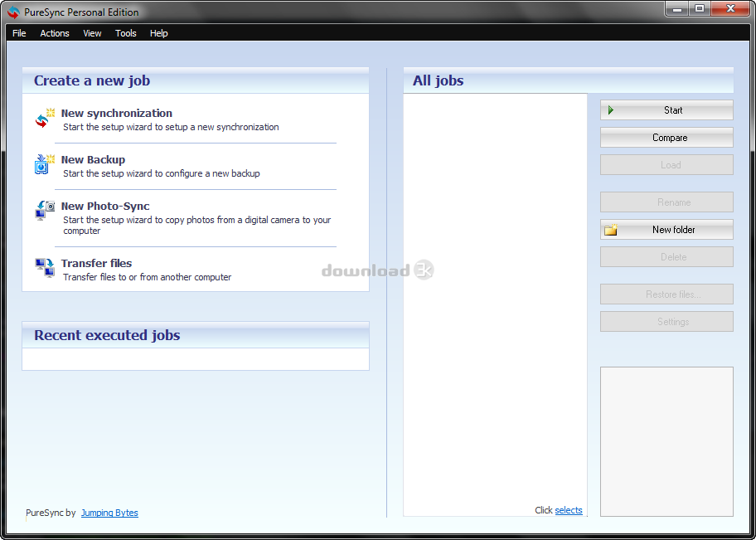Close the PureSync window
This screenshot has height=540, width=756.
click(730, 8)
